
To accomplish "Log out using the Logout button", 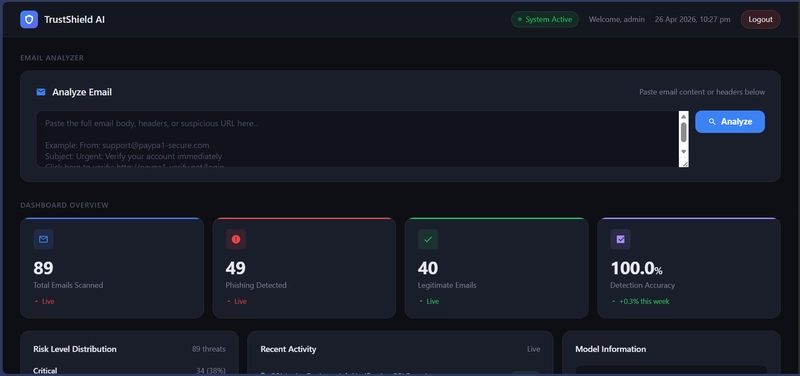I will tap(760, 19).
